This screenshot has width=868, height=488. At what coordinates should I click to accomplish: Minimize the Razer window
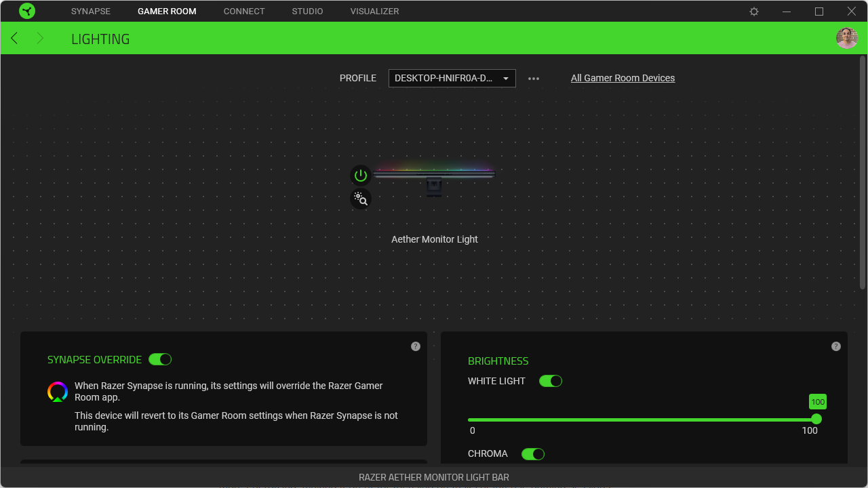pyautogui.click(x=787, y=12)
